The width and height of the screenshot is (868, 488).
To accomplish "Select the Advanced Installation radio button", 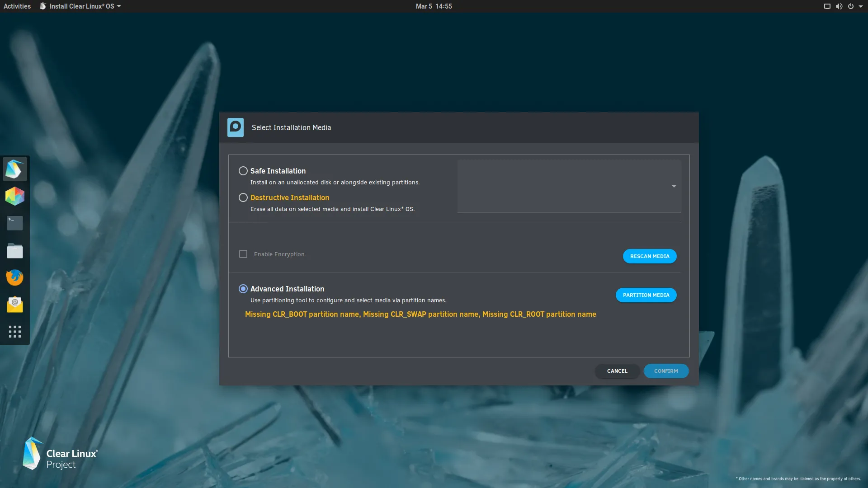I will pyautogui.click(x=243, y=289).
